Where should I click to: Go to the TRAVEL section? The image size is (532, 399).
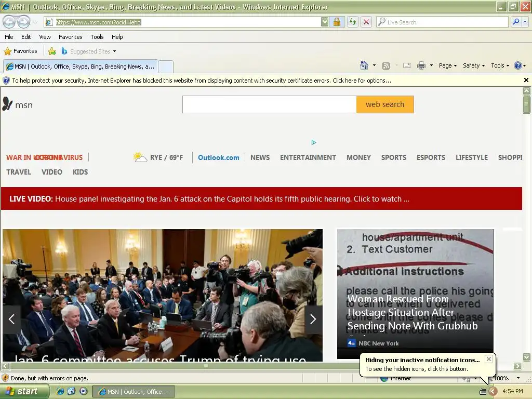19,172
